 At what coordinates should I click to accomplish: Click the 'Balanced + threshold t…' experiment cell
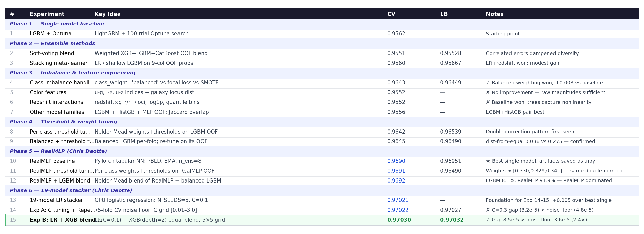point(62,142)
